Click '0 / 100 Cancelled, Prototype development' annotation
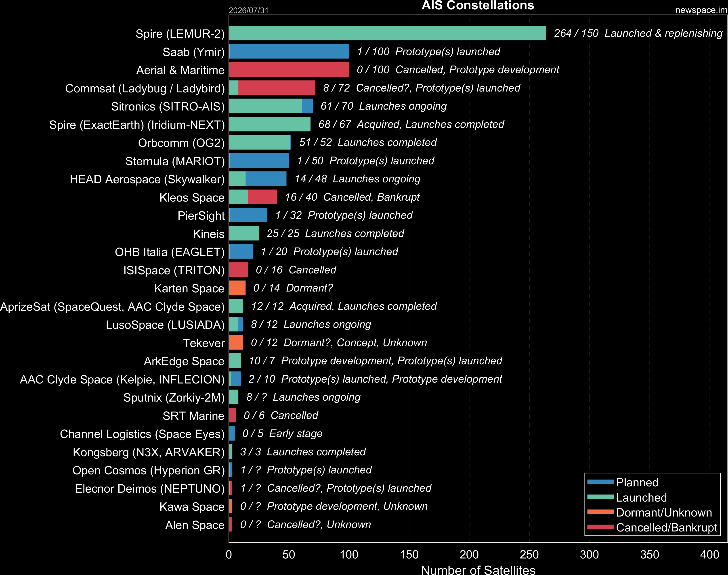 pos(458,69)
